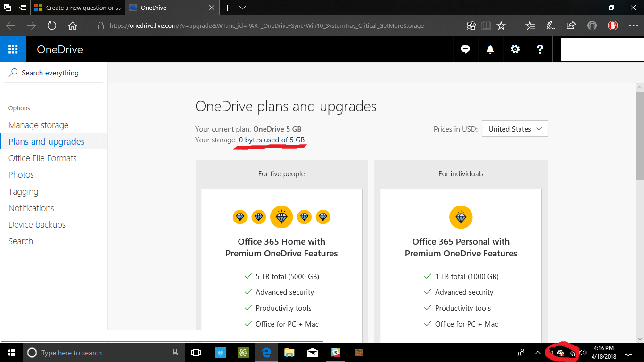Click the gray circular extension icon
This screenshot has height=362, width=644.
pos(592,26)
